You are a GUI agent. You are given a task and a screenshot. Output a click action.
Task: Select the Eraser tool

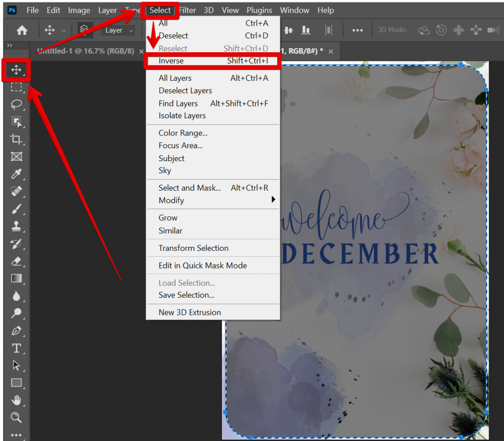coord(16,261)
